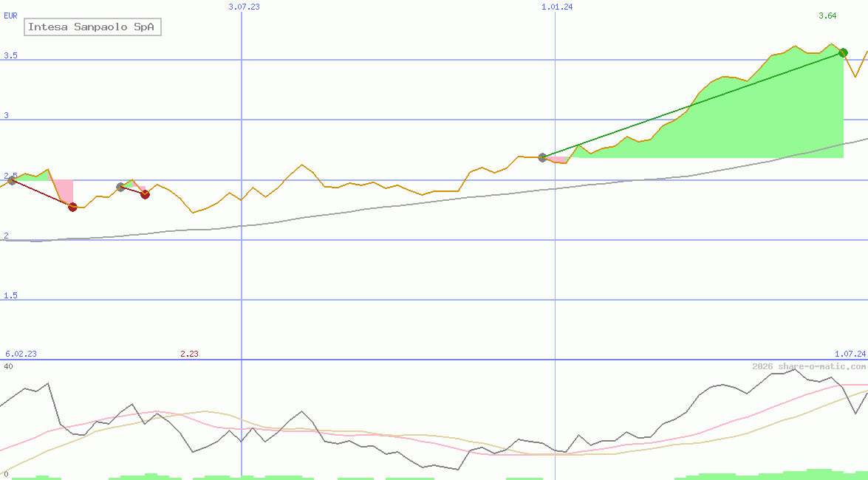Open the share-o-matic.com watermark link
Image resolution: width=868 pixels, height=480 pixels.
809,366
